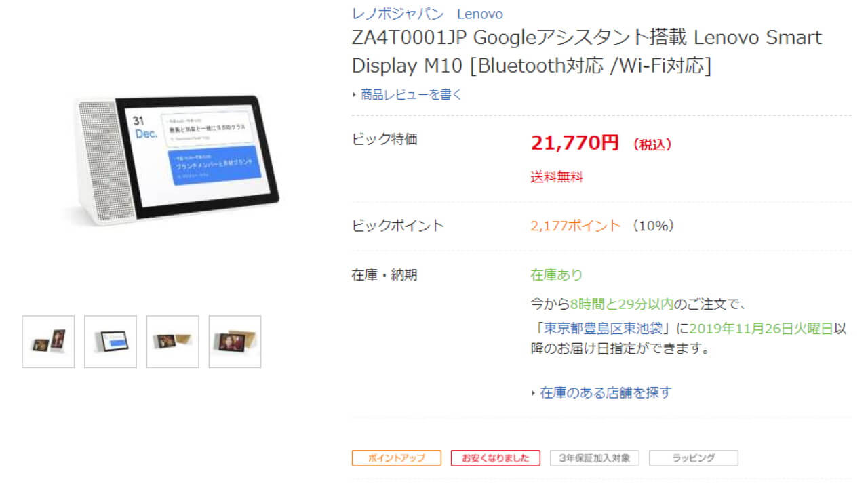The width and height of the screenshot is (868, 488).
Task: Select the 3年保証加入対象 badge
Action: (594, 458)
